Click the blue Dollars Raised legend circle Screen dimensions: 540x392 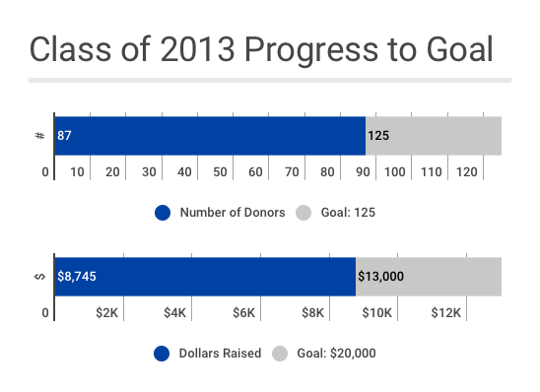(x=162, y=354)
